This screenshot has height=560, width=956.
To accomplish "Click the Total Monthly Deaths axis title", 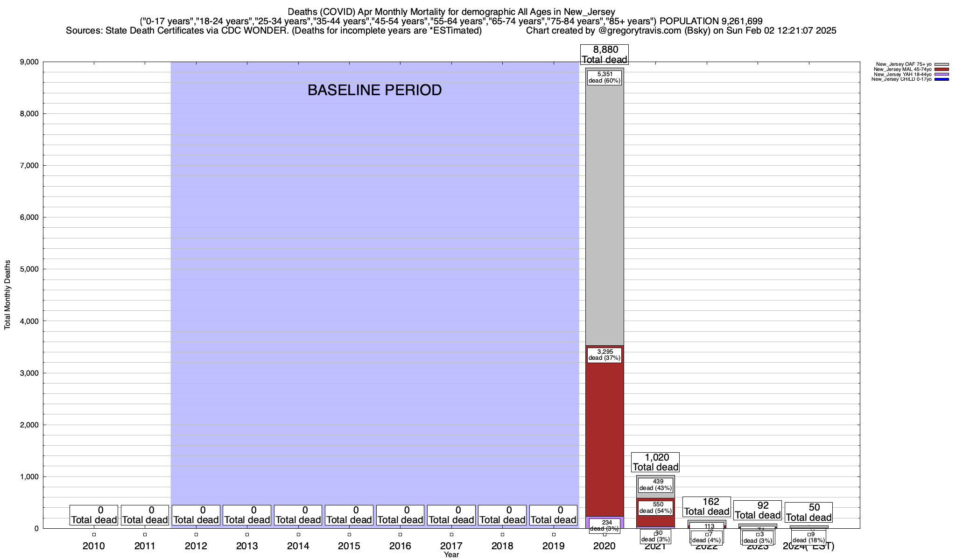I will tap(7, 295).
